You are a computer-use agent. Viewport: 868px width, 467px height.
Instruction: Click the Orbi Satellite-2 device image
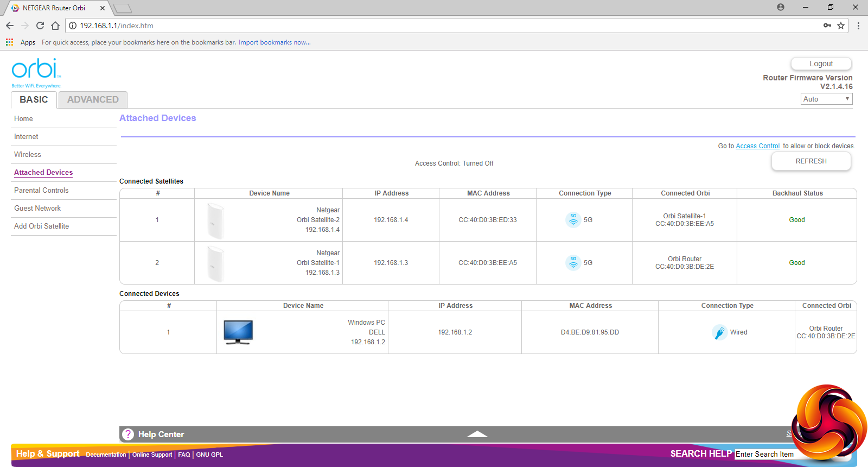click(x=216, y=220)
